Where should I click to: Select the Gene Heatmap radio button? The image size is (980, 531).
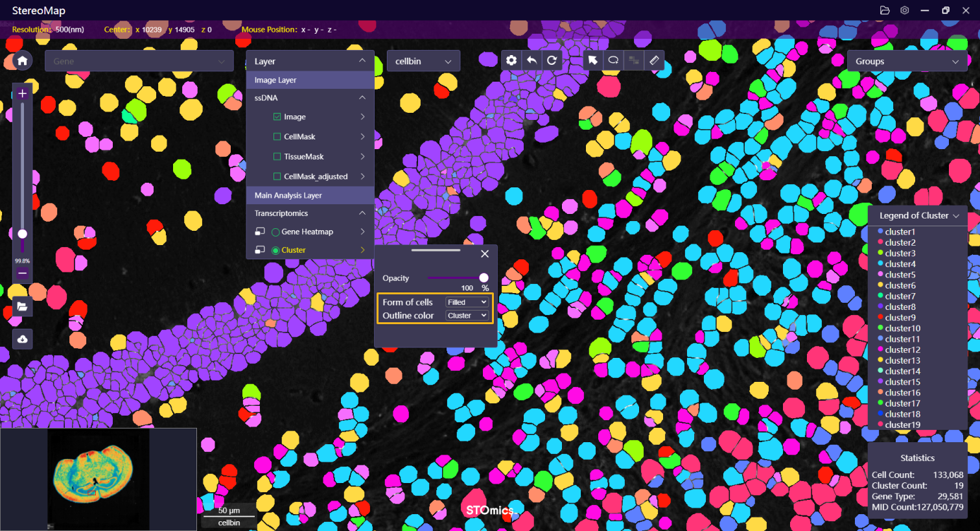point(275,232)
